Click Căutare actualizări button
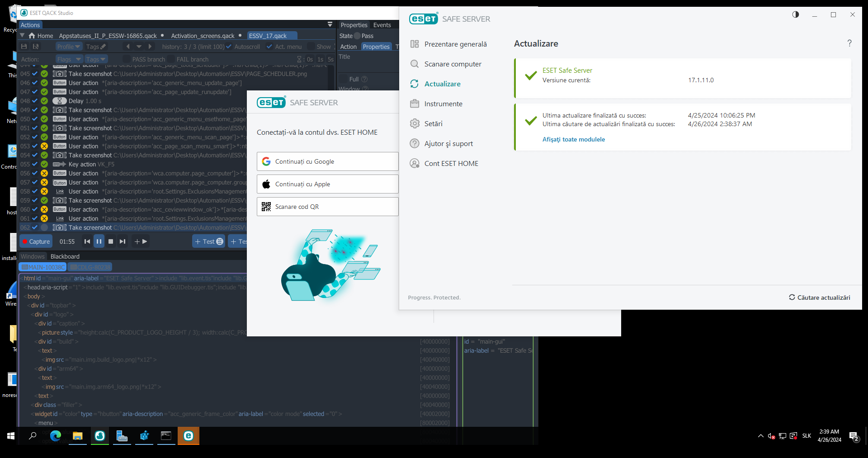 819,297
